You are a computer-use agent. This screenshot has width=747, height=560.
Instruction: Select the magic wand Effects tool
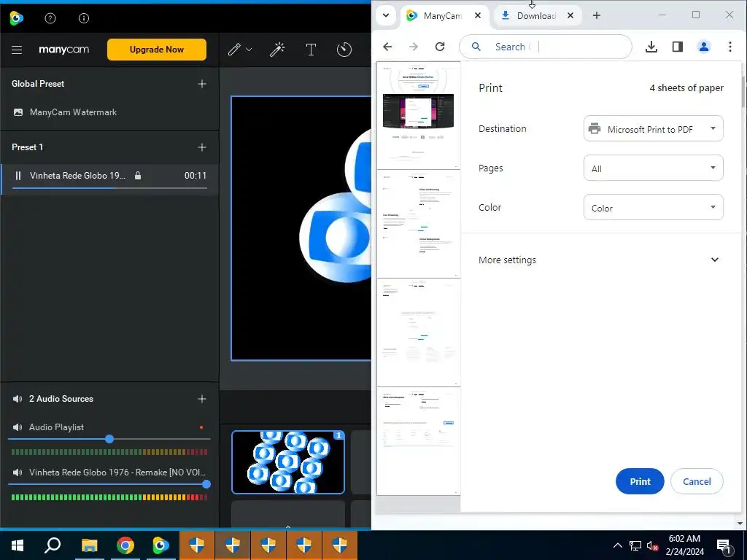(277, 50)
